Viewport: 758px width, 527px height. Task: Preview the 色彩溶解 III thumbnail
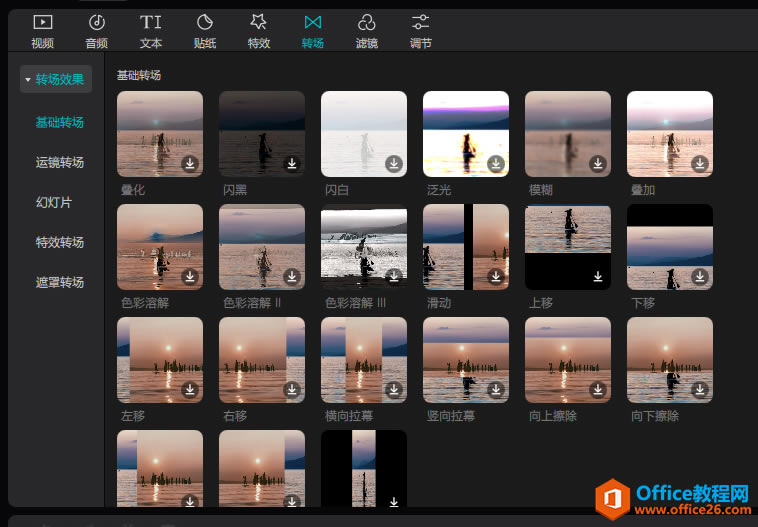coord(364,247)
